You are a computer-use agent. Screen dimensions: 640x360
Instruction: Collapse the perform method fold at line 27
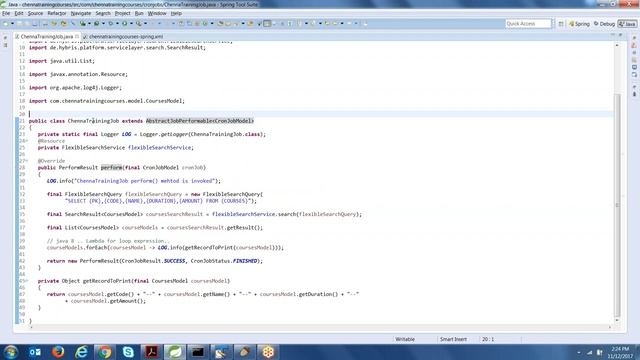coord(27,161)
